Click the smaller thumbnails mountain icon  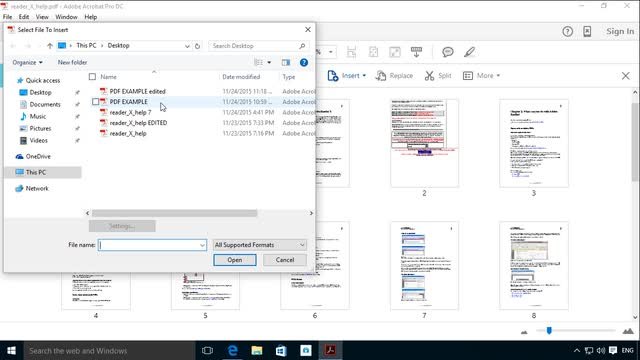pyautogui.click(x=524, y=332)
